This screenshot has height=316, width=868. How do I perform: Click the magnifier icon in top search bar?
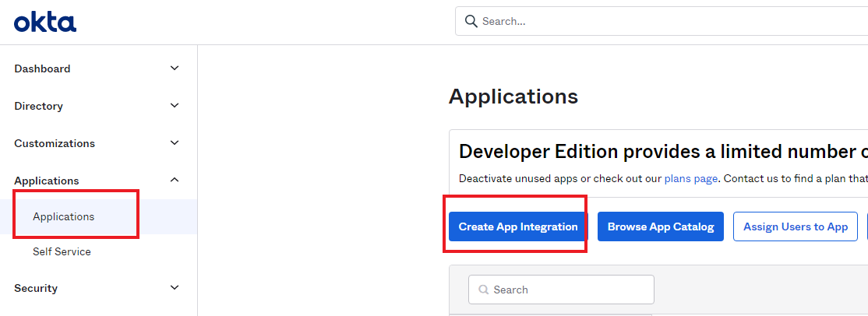pyautogui.click(x=471, y=21)
